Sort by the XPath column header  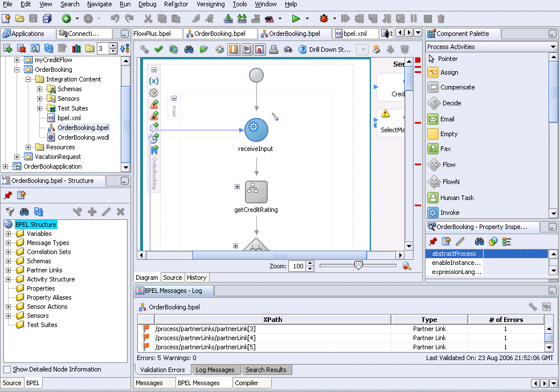(272, 320)
